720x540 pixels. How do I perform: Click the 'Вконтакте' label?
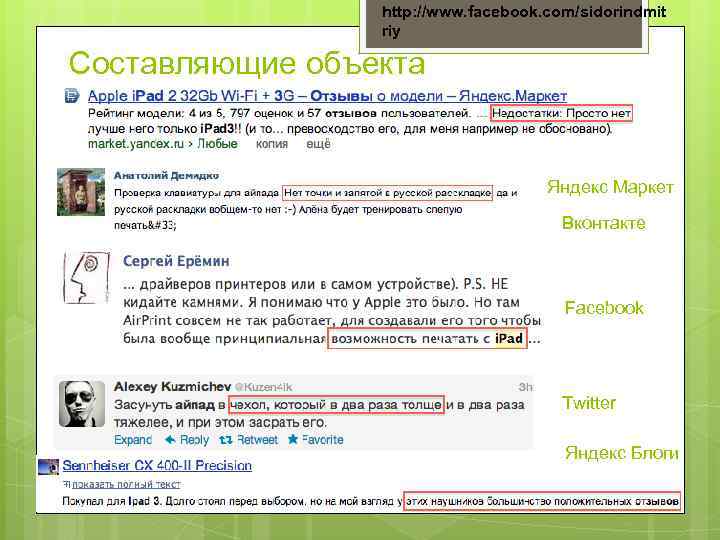click(x=604, y=223)
